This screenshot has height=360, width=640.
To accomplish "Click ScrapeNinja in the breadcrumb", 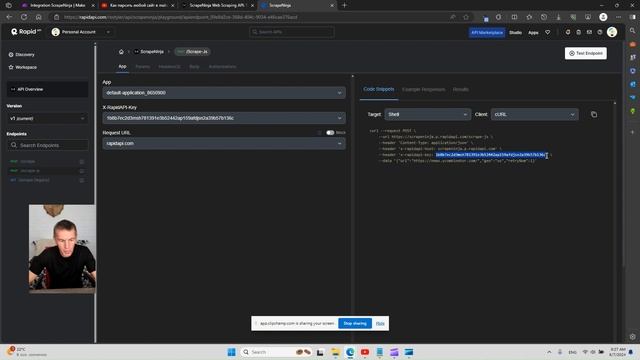I will [149, 52].
